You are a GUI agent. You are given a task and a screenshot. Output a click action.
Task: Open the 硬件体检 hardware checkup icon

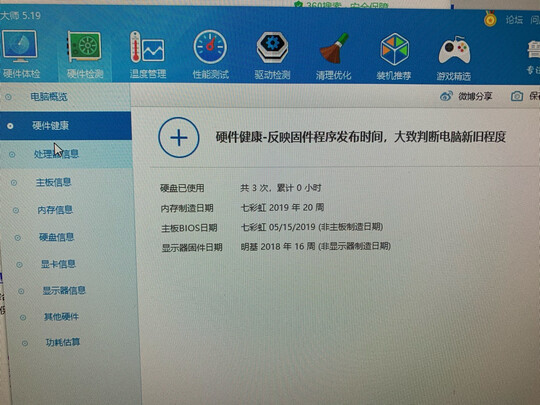tap(20, 46)
